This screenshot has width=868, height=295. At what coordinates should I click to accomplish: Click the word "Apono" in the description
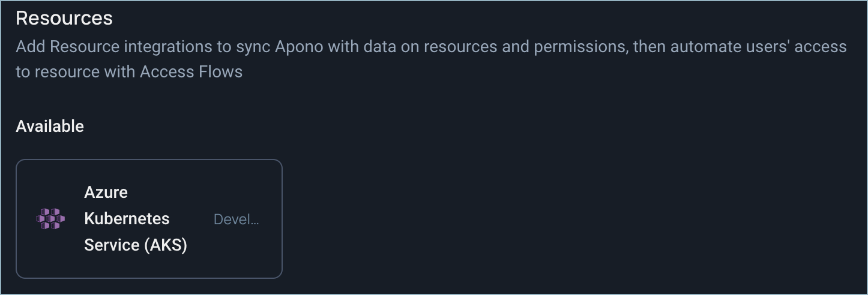(299, 47)
